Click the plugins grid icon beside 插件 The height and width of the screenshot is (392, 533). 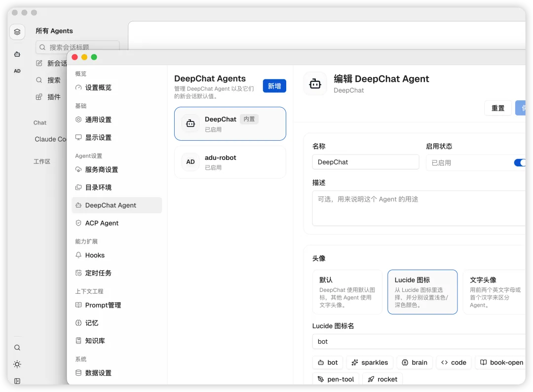[x=39, y=97]
